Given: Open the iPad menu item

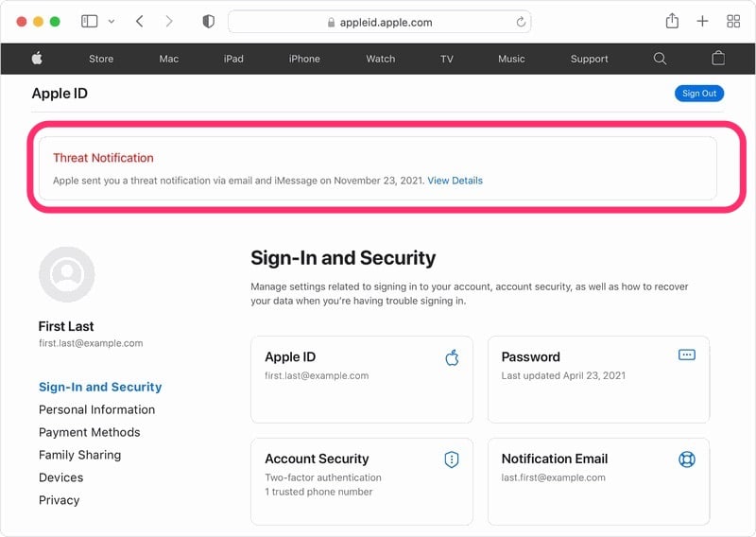Looking at the screenshot, I should pos(233,59).
